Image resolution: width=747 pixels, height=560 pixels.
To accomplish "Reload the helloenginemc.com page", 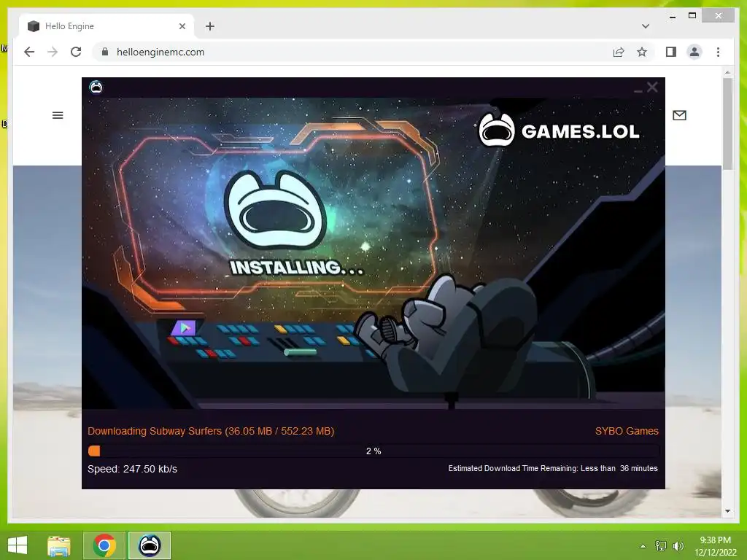I will pos(76,52).
